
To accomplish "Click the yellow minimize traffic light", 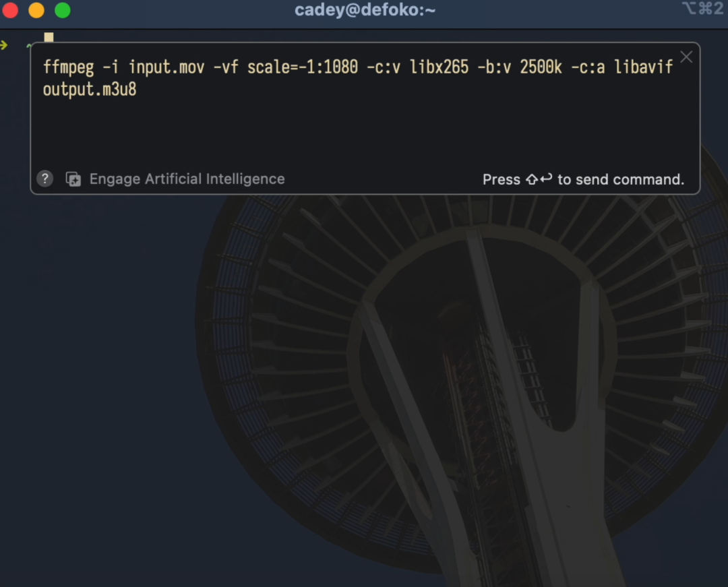I will [35, 10].
